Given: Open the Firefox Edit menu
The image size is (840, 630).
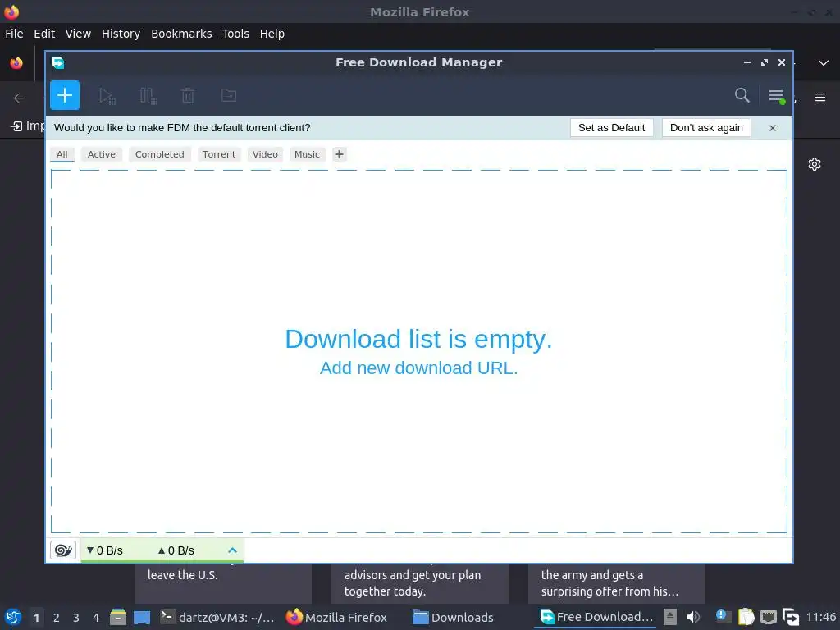Looking at the screenshot, I should [44, 34].
